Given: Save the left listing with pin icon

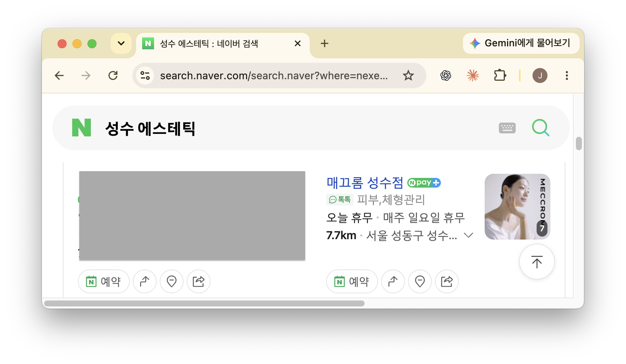Looking at the screenshot, I should point(172,281).
